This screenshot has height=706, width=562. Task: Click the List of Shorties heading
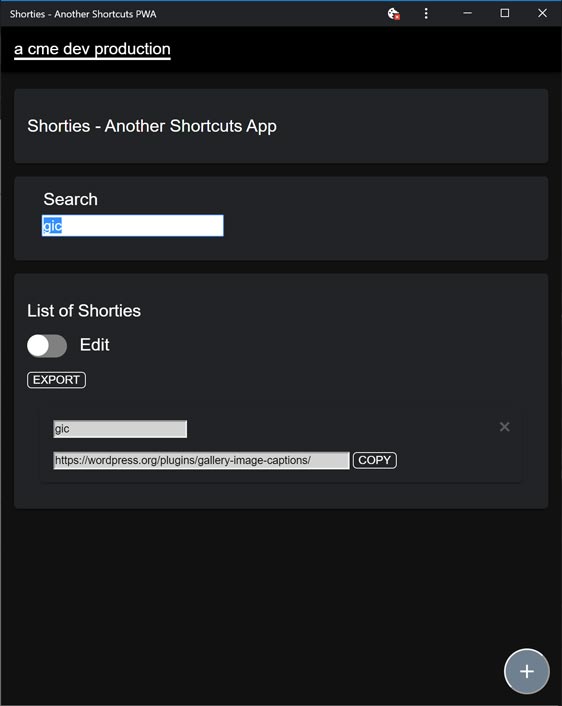coord(84,311)
